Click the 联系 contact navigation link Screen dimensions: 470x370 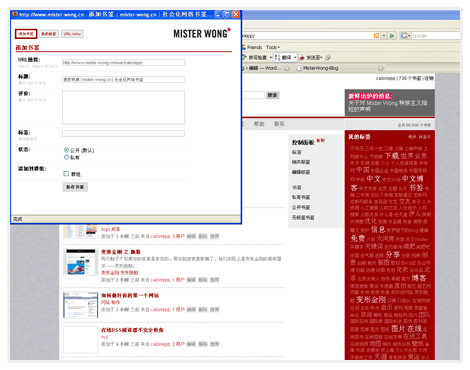click(279, 124)
